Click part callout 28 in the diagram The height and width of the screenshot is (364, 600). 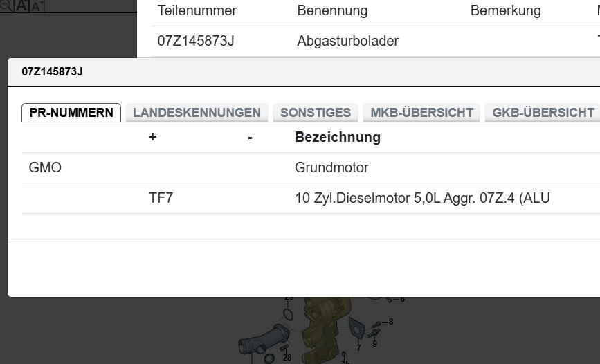click(x=287, y=358)
